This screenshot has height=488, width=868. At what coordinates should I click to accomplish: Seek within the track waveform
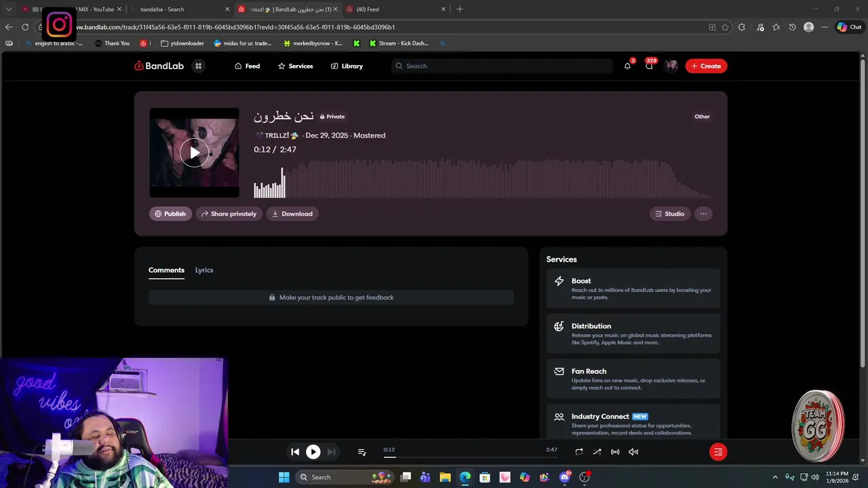(x=483, y=178)
